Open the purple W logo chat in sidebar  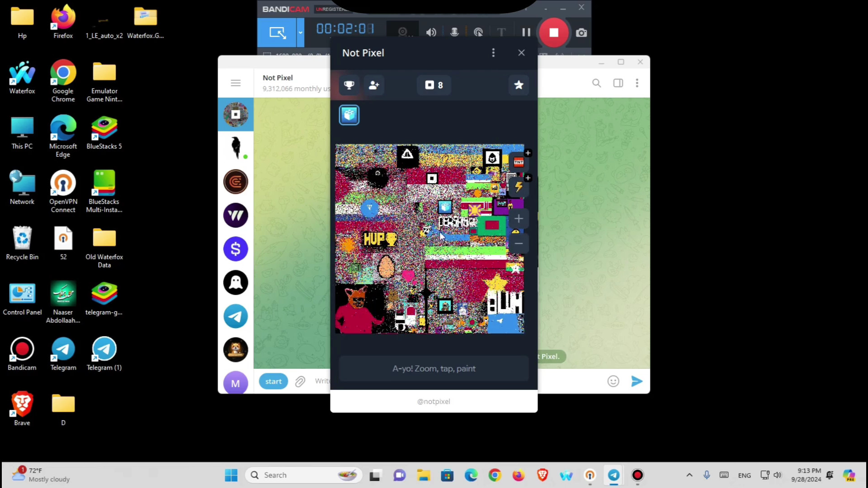(236, 215)
